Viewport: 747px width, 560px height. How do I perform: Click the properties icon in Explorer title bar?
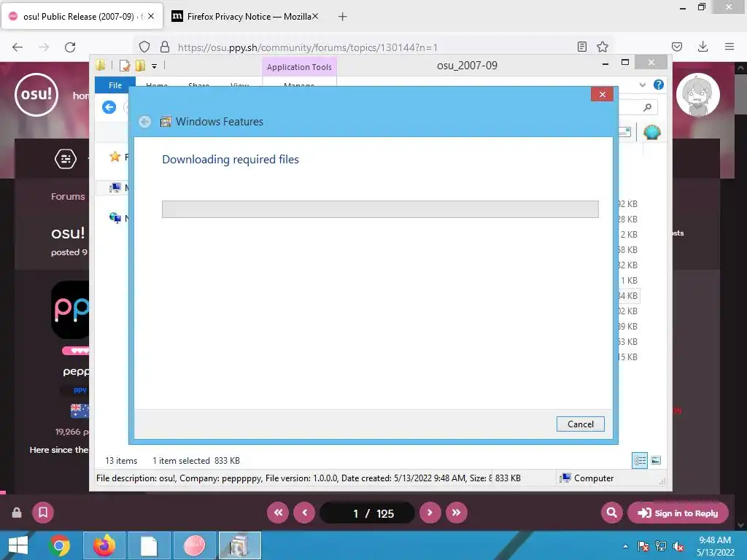[125, 65]
